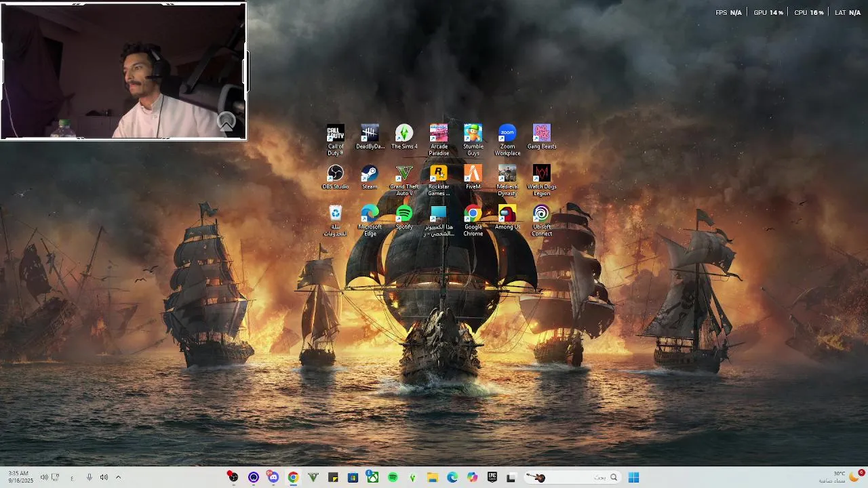Select Grand Theft Auto V desktop shortcut

404,180
